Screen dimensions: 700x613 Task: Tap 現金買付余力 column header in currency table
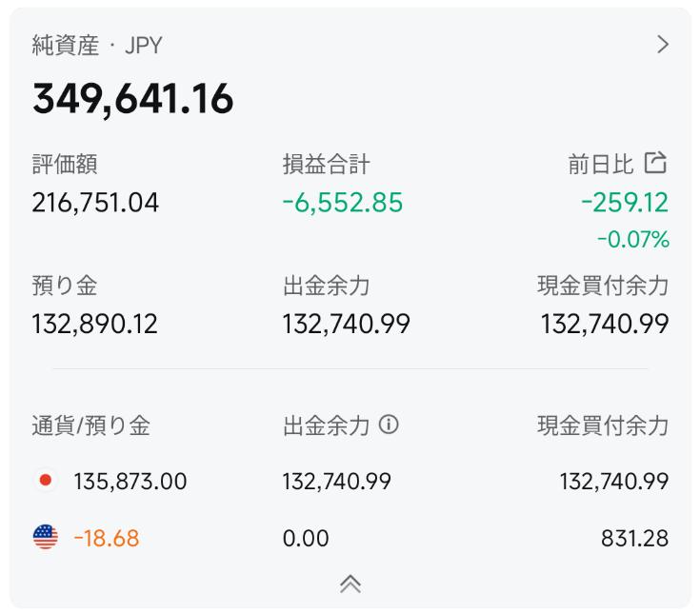click(603, 425)
